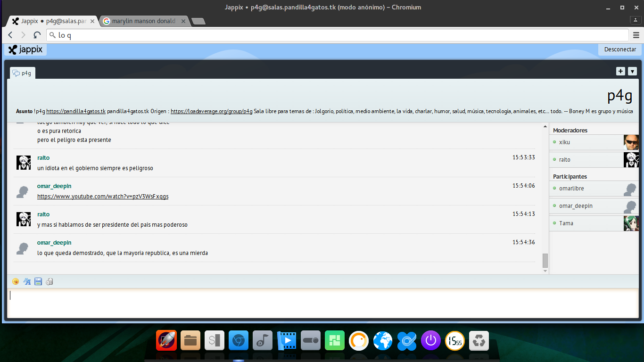Switch to the p4g chat tab

click(22, 73)
